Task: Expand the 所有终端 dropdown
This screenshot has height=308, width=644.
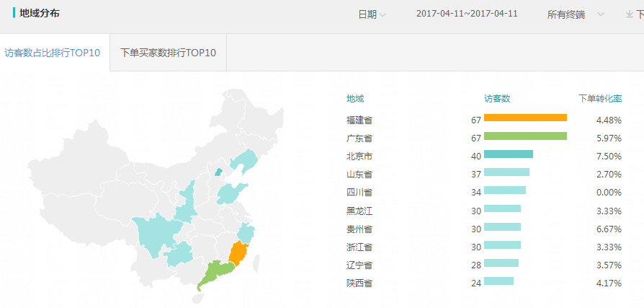Action: click(x=576, y=14)
